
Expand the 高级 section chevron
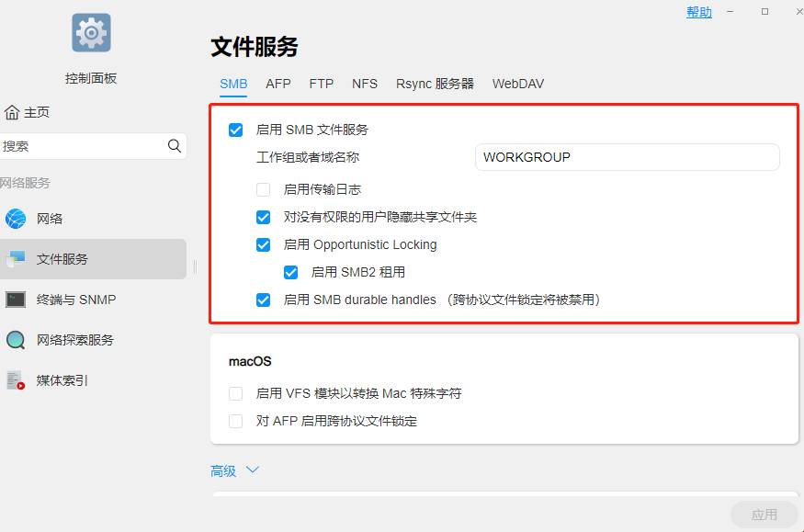click(253, 470)
